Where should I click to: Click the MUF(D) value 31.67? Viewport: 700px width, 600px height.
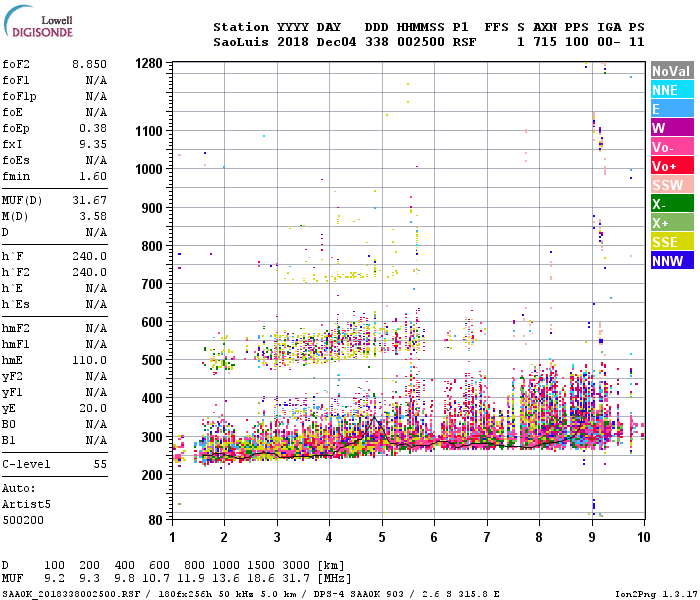(x=89, y=200)
